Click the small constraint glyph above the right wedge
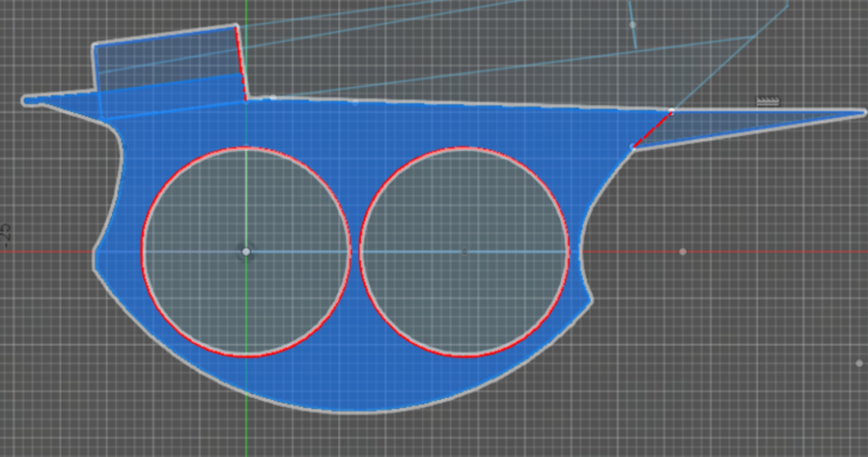This screenshot has height=457, width=868. [767, 102]
